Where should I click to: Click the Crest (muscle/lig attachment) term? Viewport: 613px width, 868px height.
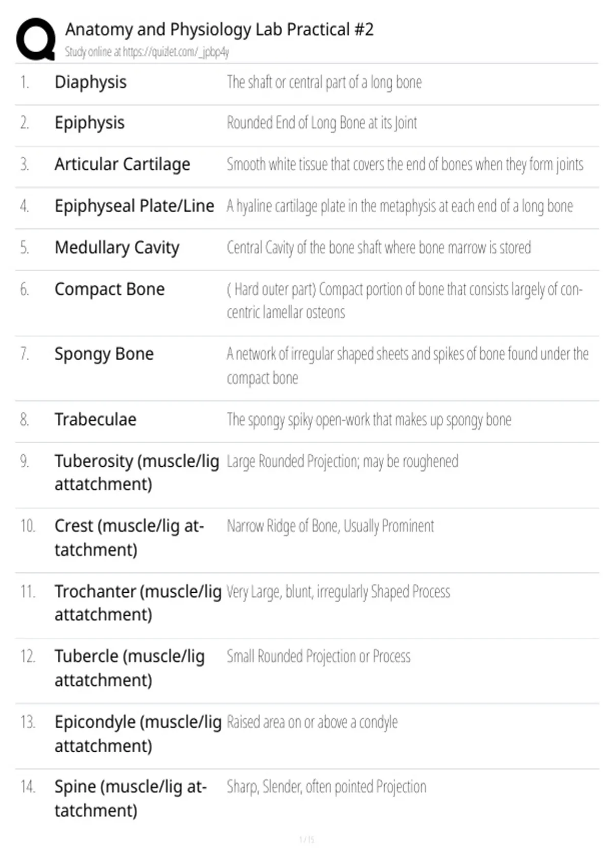[x=129, y=538]
